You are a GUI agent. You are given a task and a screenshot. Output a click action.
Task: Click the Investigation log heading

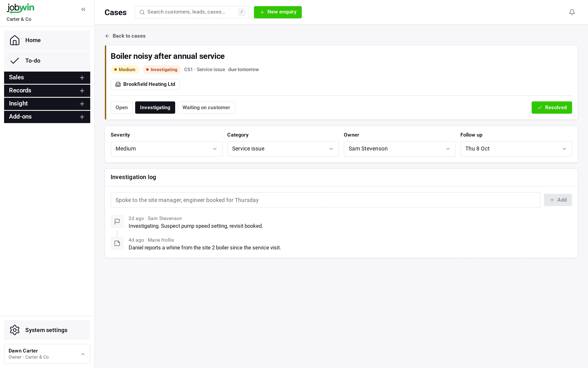coord(133,177)
